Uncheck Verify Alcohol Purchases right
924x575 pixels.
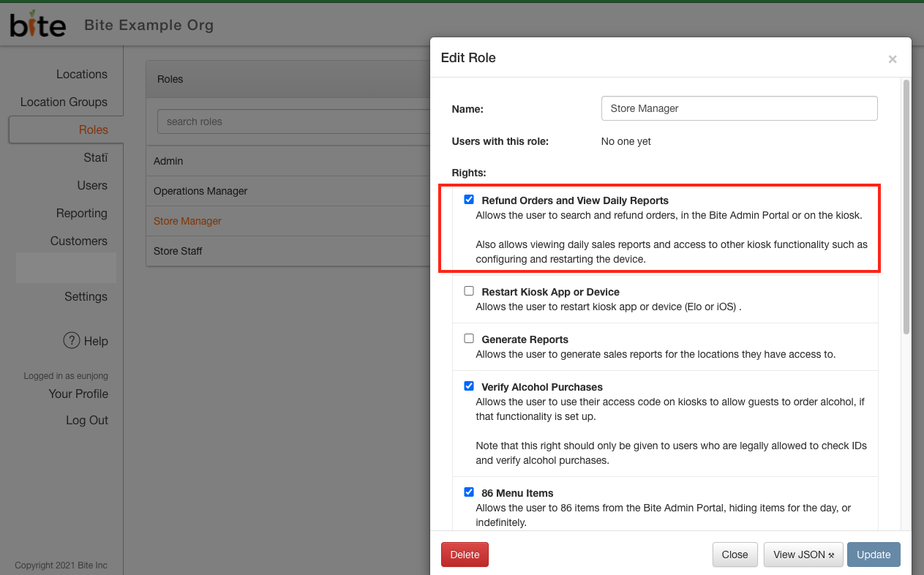pos(469,386)
